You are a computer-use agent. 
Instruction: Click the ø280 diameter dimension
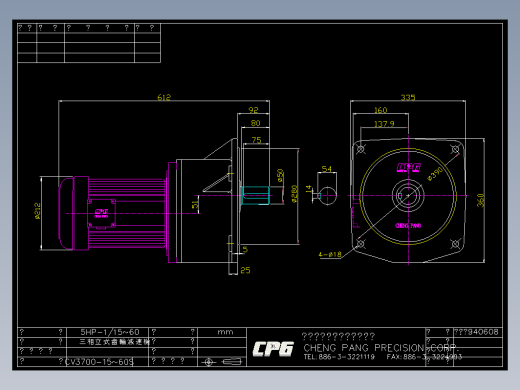click(x=294, y=194)
